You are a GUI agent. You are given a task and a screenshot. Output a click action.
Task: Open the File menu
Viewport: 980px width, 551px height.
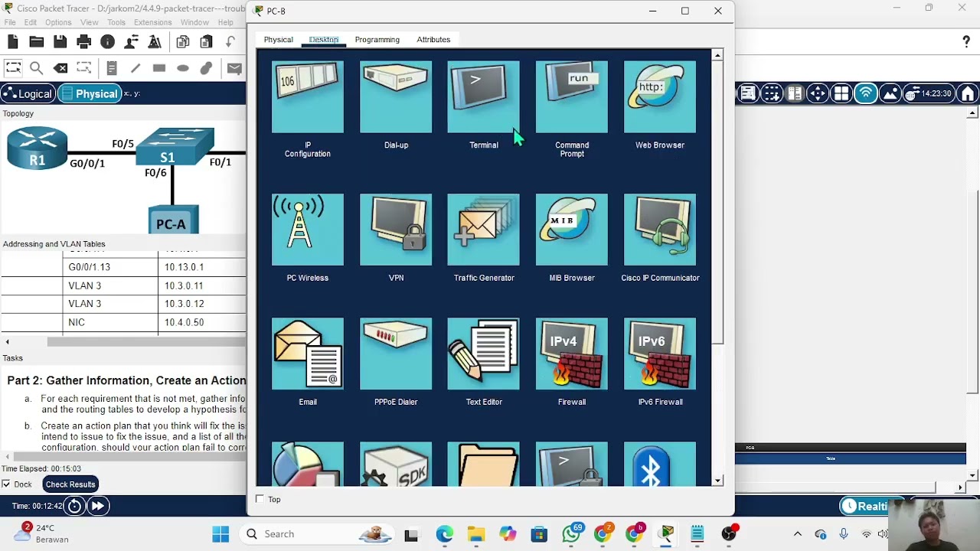pos(10,22)
